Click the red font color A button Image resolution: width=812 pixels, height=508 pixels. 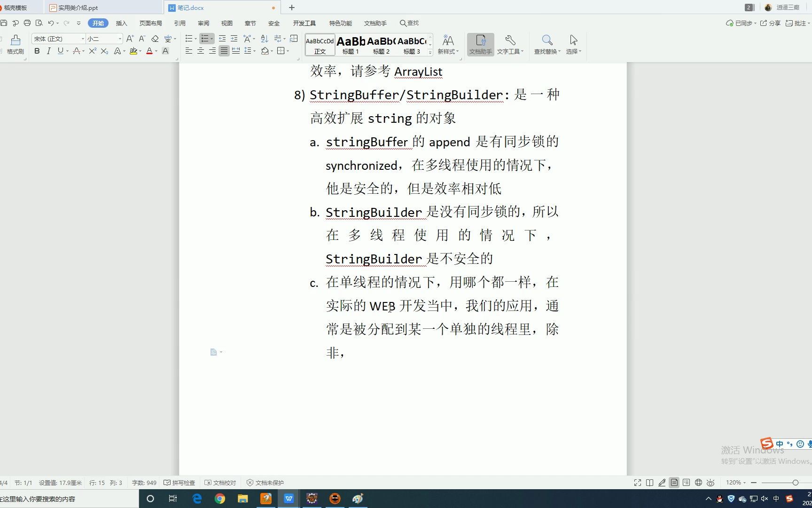149,51
